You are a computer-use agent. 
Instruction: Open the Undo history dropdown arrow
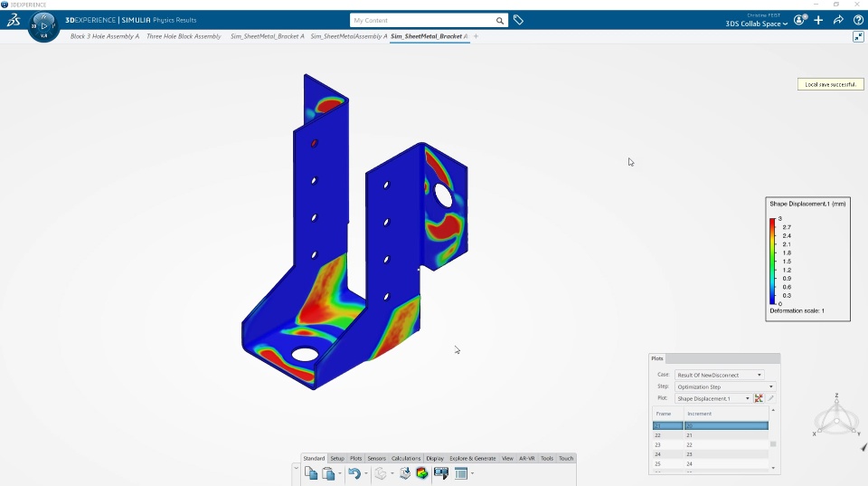366,474
